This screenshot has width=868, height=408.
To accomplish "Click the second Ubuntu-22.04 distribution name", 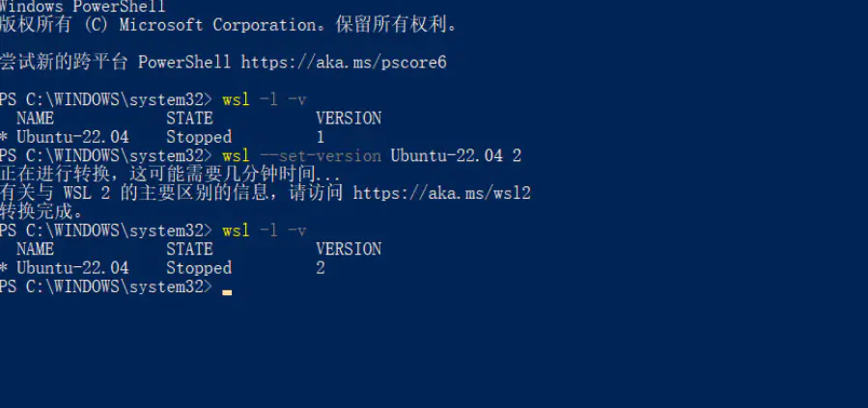I will (x=72, y=268).
